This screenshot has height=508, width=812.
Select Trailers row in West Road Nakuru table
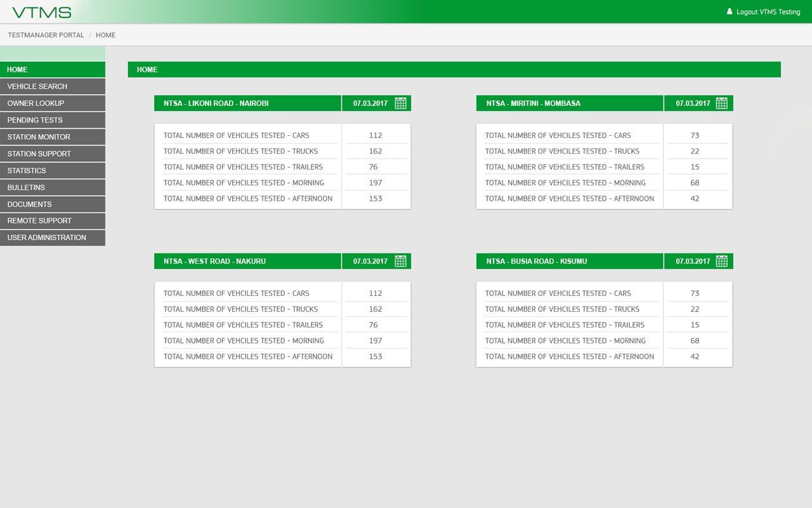[282, 325]
